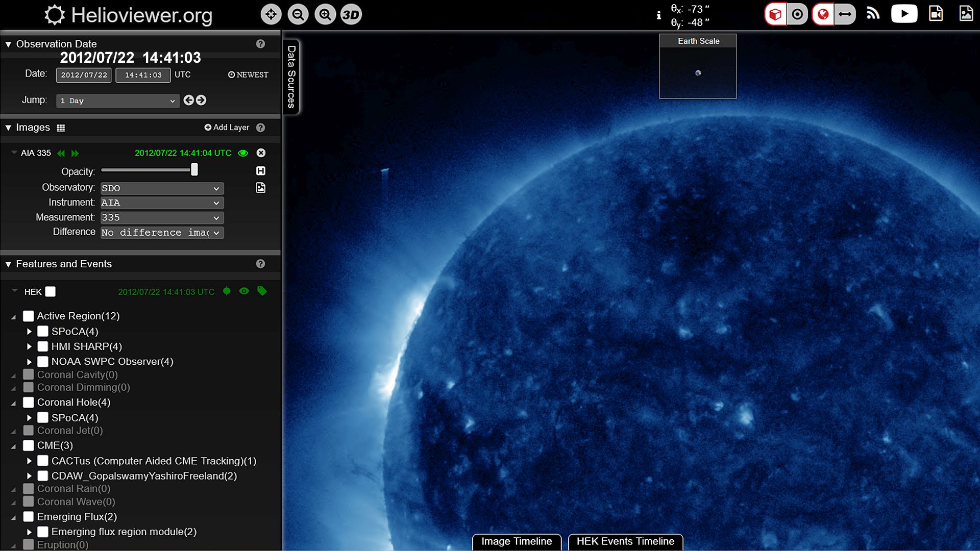
Task: Zoom in using the magnifier plus icon
Action: tap(325, 14)
